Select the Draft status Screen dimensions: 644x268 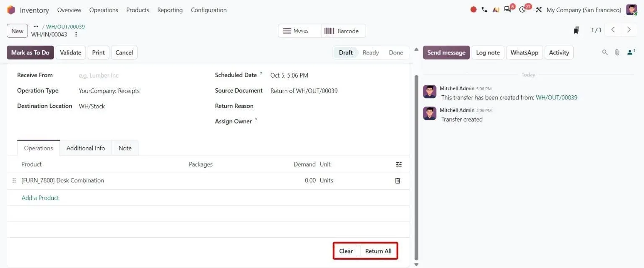pyautogui.click(x=346, y=52)
